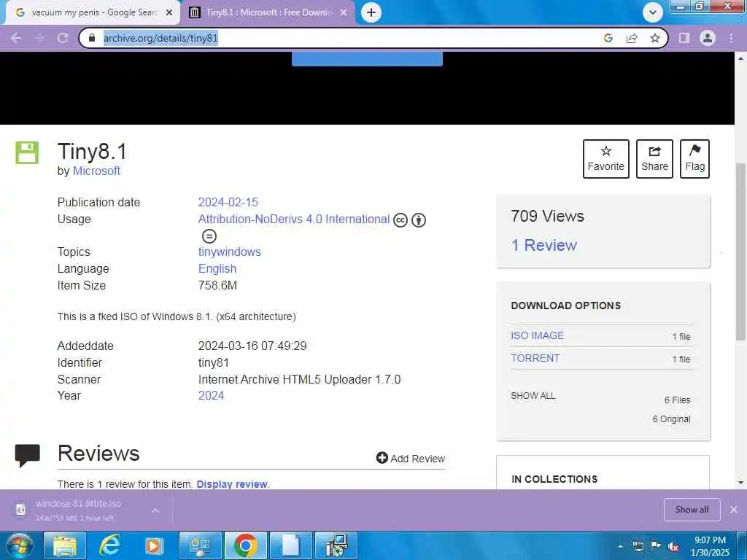This screenshot has height=560, width=747.
Task: Click Show all downloads button
Action: 692,510
